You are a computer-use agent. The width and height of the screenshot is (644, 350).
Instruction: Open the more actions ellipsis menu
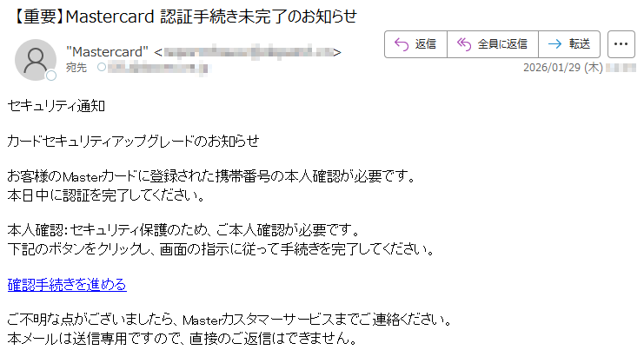tap(621, 44)
